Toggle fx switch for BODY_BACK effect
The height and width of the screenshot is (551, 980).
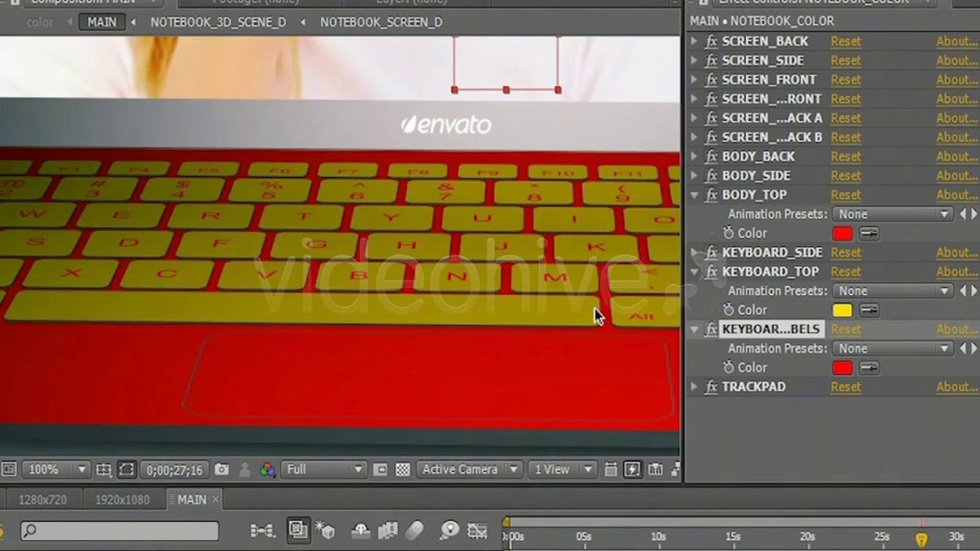[711, 156]
